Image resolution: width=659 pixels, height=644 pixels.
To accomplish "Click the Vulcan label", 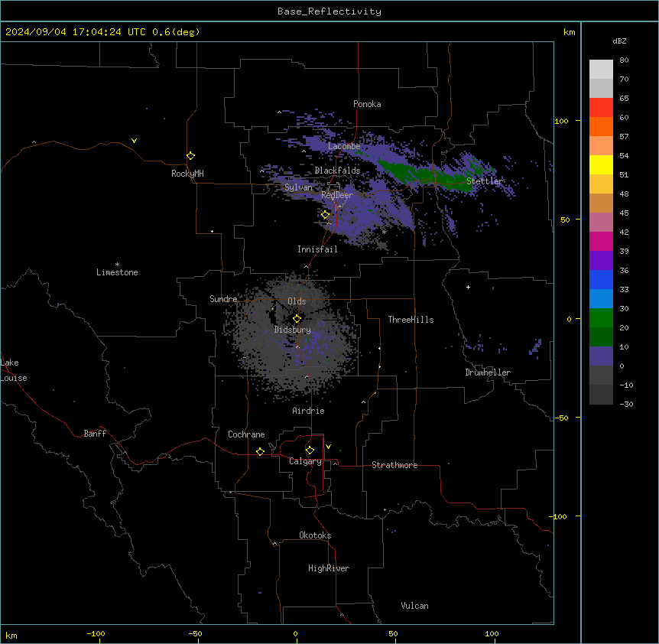I will point(414,606).
